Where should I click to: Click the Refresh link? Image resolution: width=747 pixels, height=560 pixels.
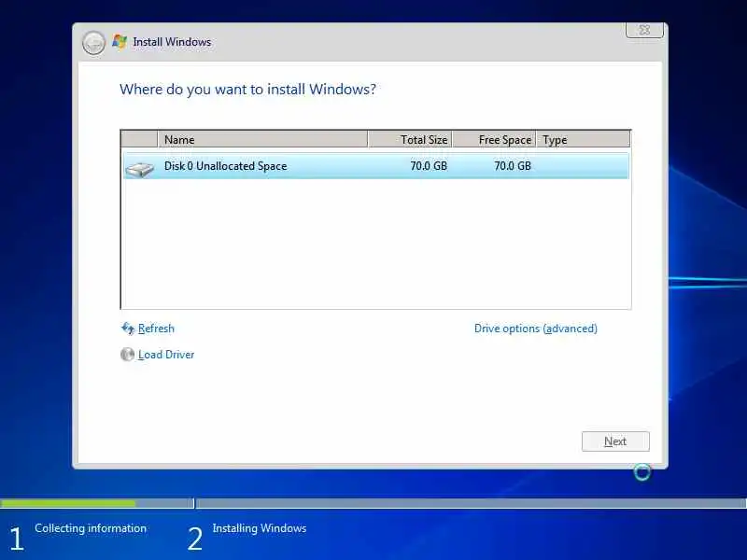point(156,329)
